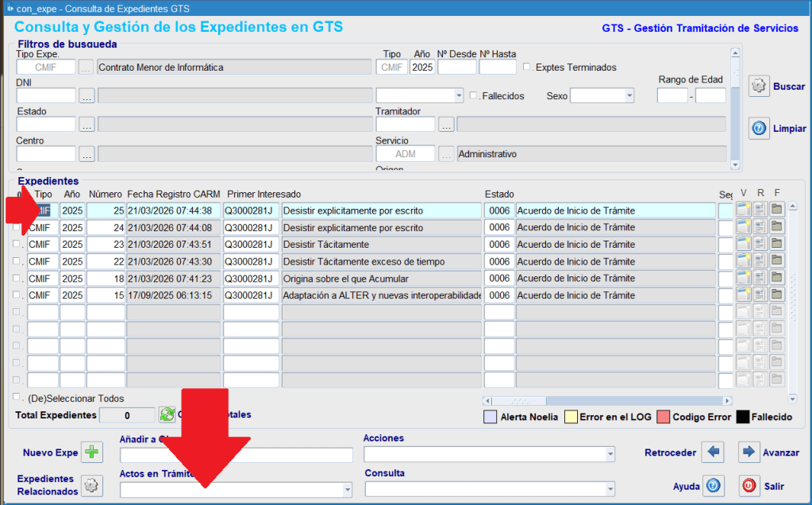Click the Limpiar reset icon

(x=759, y=128)
